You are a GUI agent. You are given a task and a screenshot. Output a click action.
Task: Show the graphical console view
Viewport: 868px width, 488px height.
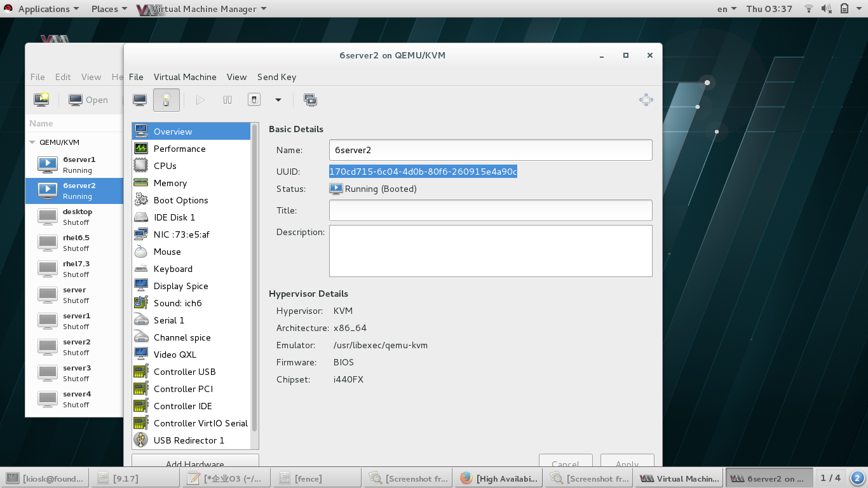[x=140, y=100]
